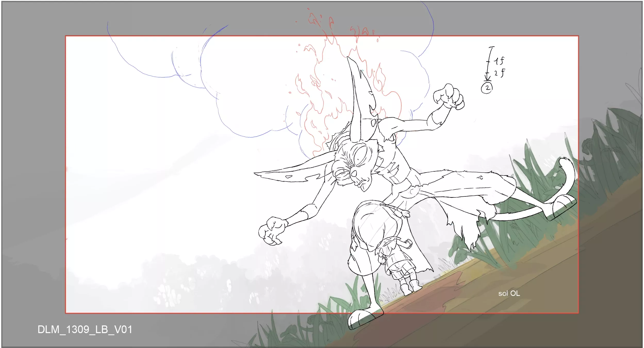644x348 pixels.
Task: Click the 'sol OL' ground label
Action: point(509,293)
